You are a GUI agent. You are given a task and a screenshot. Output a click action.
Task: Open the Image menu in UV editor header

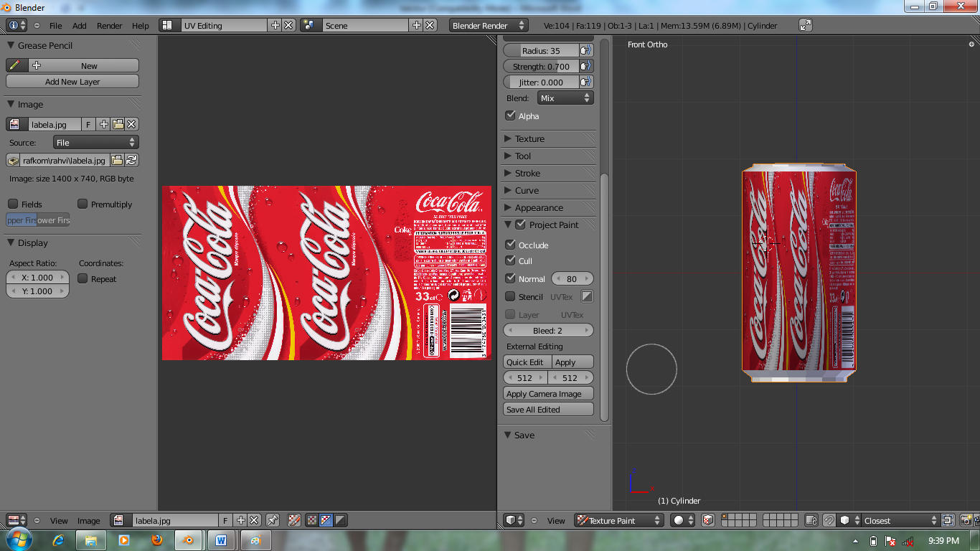[x=89, y=520]
